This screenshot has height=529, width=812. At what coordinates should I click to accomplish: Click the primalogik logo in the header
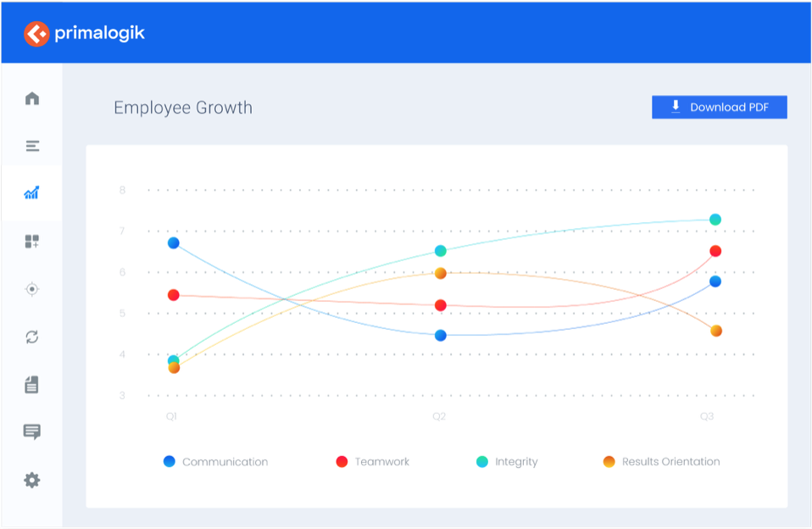pos(85,33)
